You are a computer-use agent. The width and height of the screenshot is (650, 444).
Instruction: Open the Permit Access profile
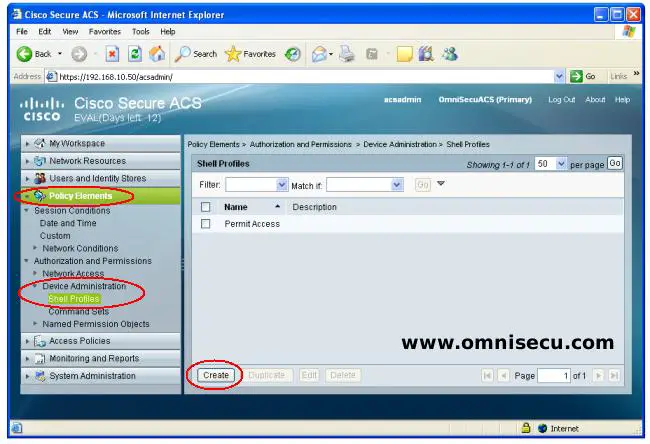coord(252,224)
